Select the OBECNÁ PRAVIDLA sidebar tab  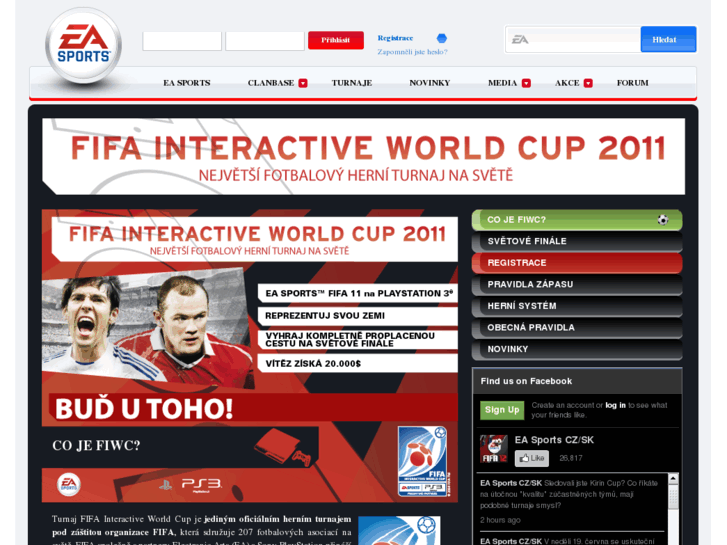(x=577, y=327)
